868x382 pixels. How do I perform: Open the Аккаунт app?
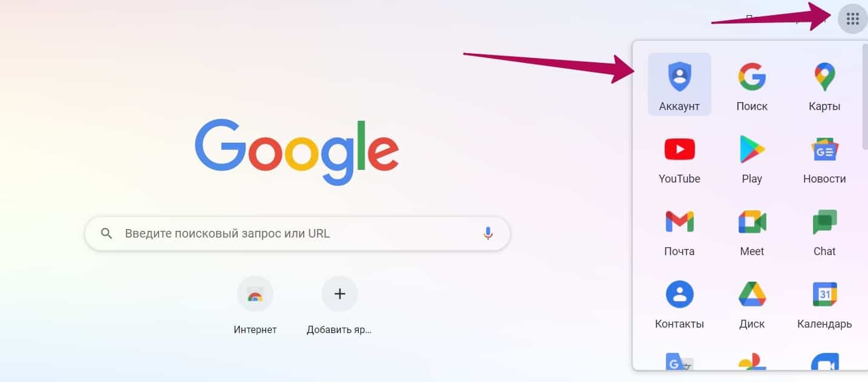[x=679, y=84]
